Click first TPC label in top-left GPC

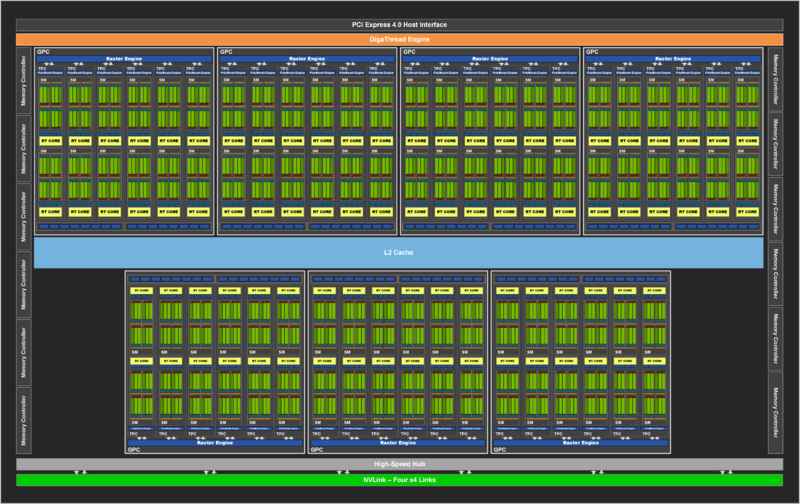[43, 69]
